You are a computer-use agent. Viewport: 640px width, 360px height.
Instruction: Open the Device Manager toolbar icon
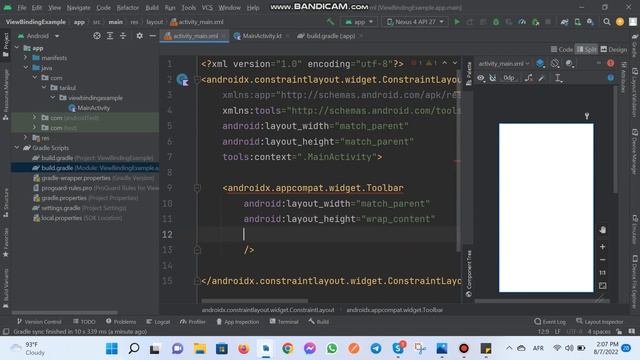pos(577,22)
